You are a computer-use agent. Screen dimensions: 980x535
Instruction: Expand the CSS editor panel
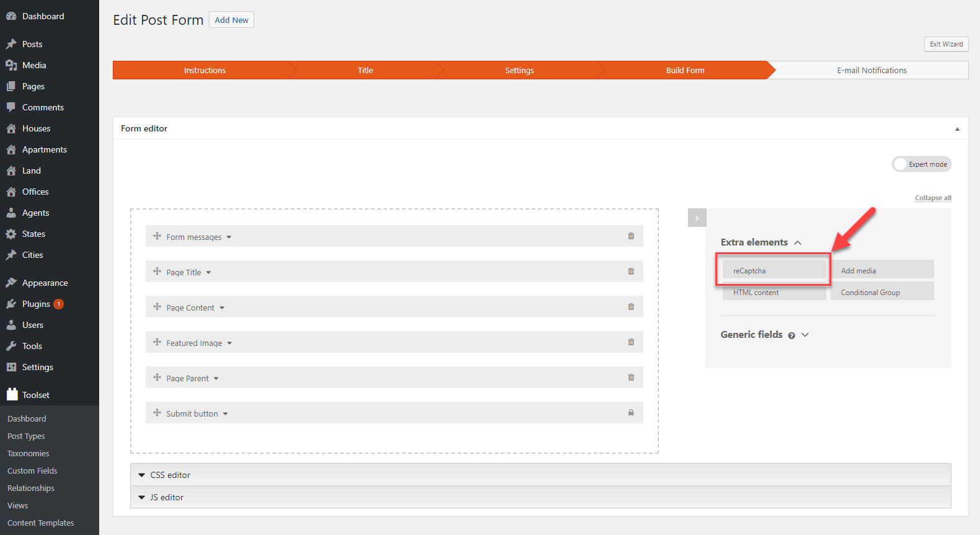point(541,475)
